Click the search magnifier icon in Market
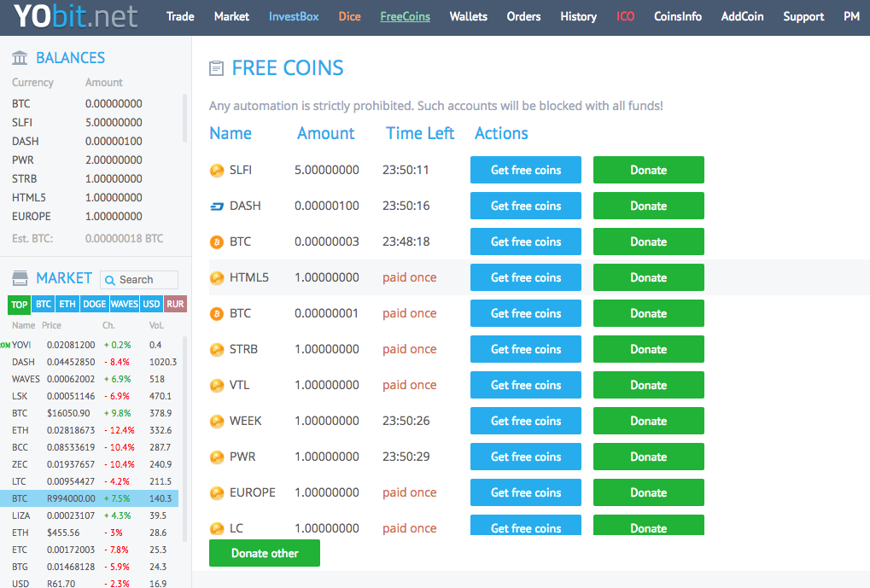870x588 pixels. pyautogui.click(x=110, y=280)
